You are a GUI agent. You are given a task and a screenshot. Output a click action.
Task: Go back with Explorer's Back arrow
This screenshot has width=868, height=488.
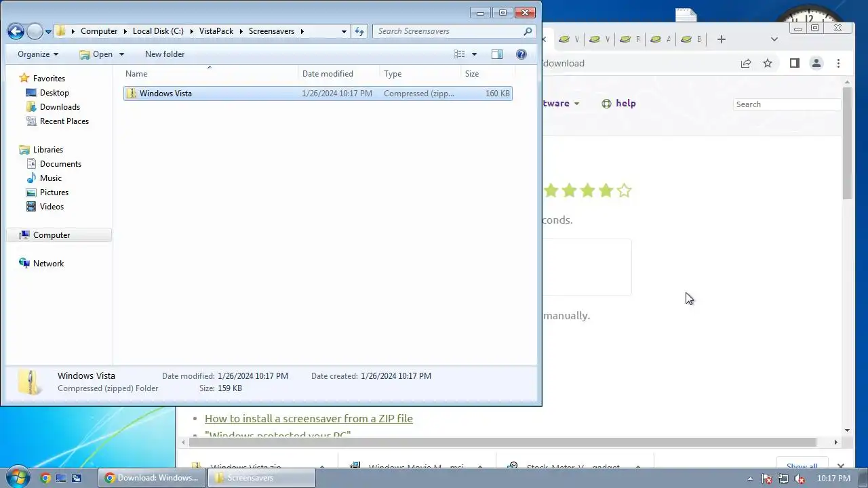16,31
